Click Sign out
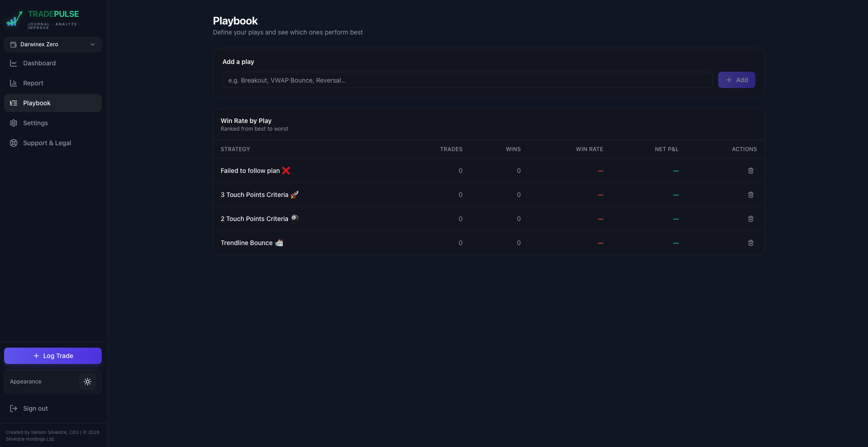Viewport: 868px width, 447px height. [x=53, y=408]
